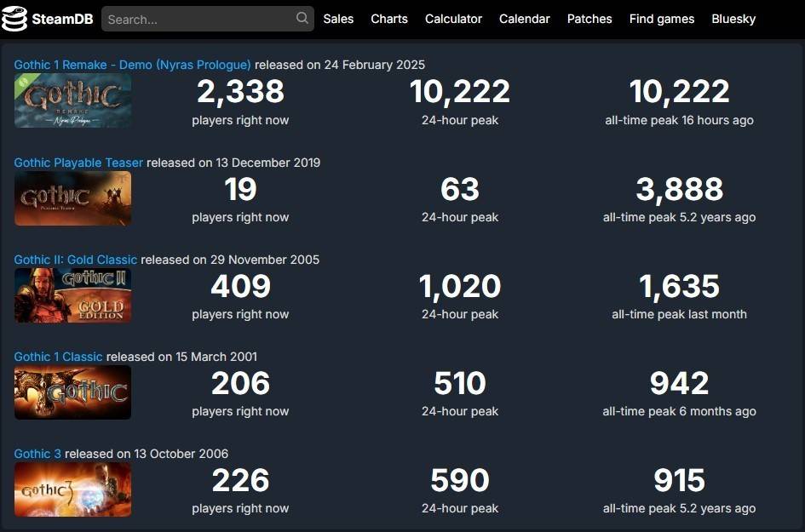Open the Calendar section
This screenshot has width=805, height=532.
point(524,18)
